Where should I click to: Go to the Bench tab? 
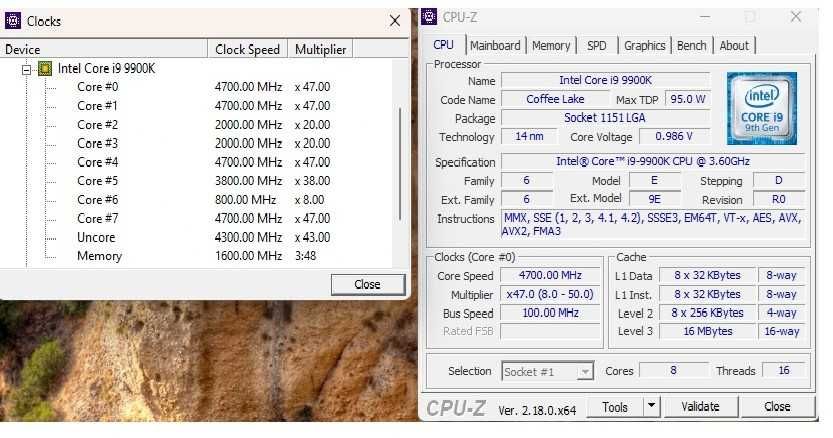pyautogui.click(x=692, y=46)
